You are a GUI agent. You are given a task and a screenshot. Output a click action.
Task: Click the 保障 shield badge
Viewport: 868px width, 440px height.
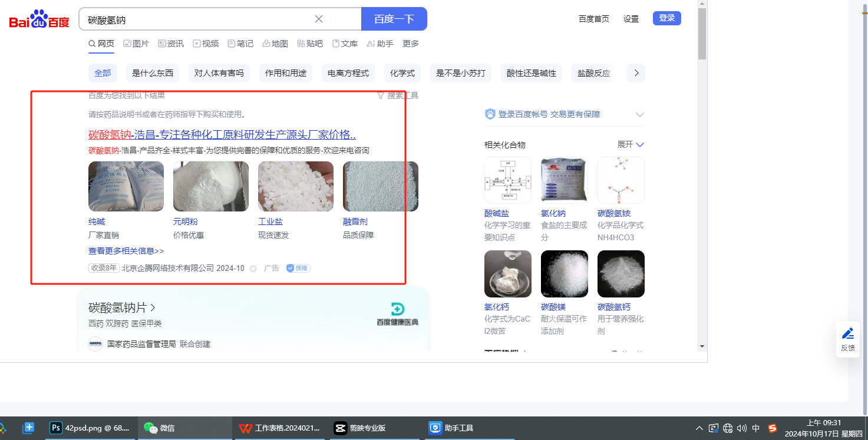tap(298, 268)
